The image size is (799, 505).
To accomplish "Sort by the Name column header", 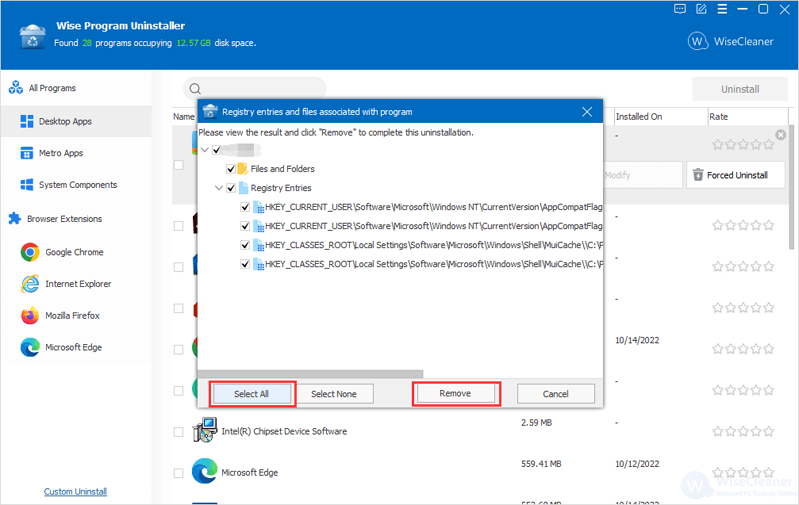I will tap(183, 117).
